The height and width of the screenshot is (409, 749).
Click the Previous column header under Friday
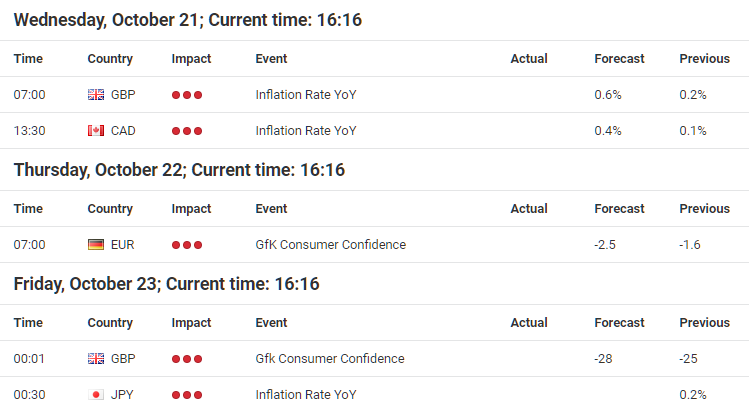point(705,323)
